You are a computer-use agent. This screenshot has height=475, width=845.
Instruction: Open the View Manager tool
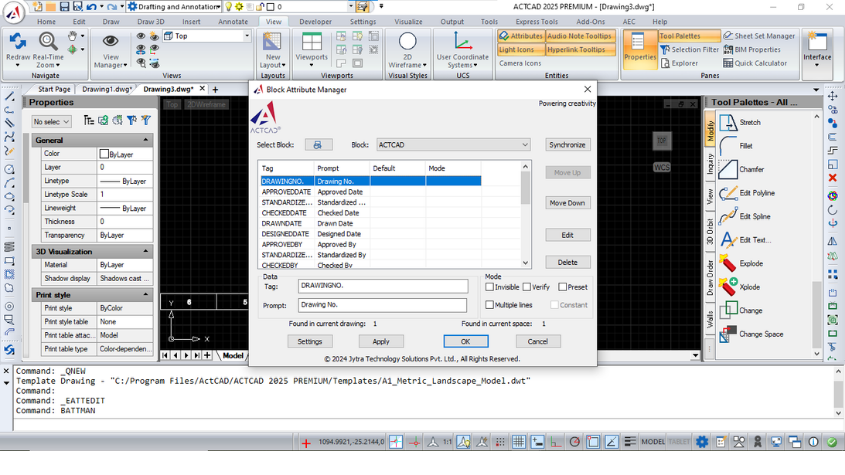pos(110,50)
